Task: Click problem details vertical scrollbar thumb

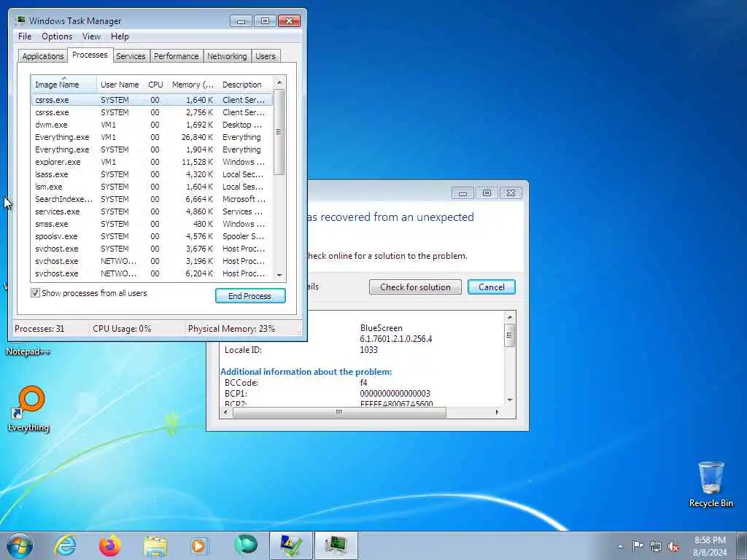Action: tap(510, 335)
